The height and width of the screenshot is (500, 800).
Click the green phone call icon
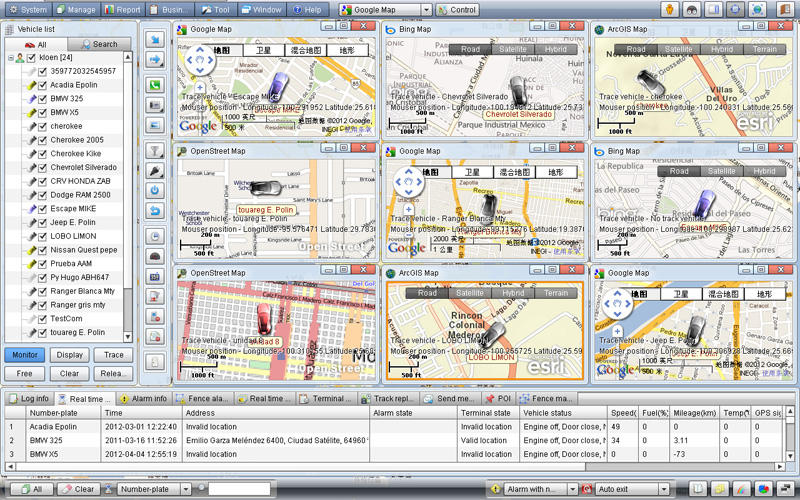point(156,85)
